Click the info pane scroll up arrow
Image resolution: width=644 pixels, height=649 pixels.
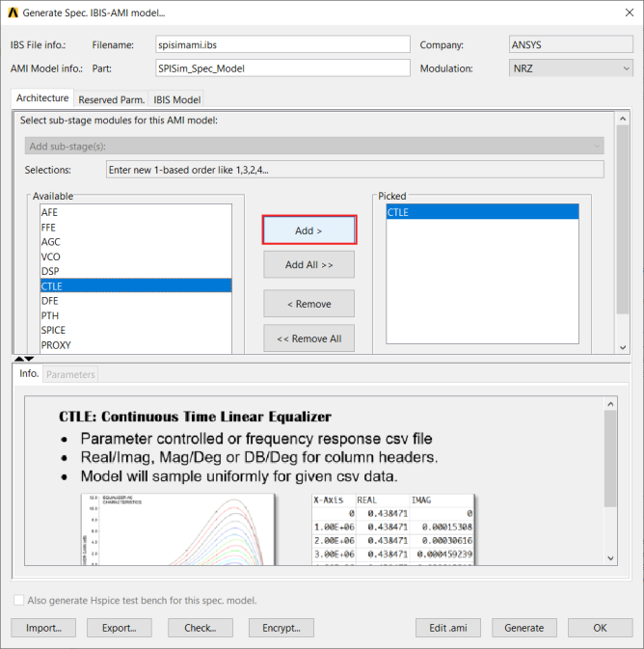610,404
